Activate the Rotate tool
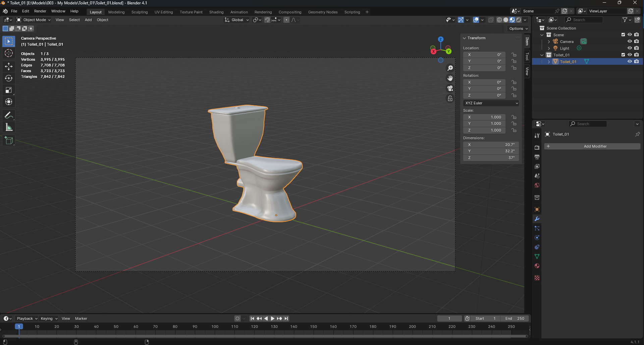Image resolution: width=644 pixels, height=345 pixels. pyautogui.click(x=9, y=78)
